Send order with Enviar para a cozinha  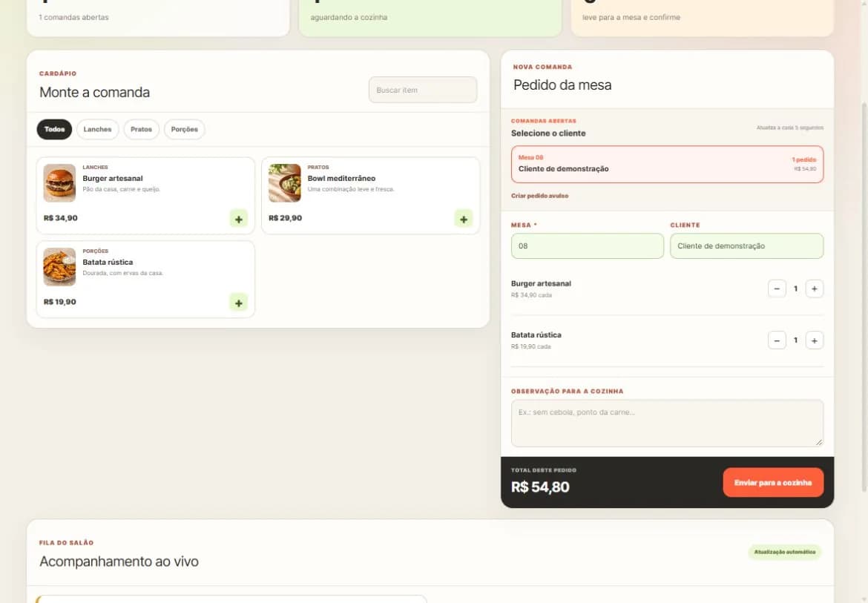[x=773, y=482]
